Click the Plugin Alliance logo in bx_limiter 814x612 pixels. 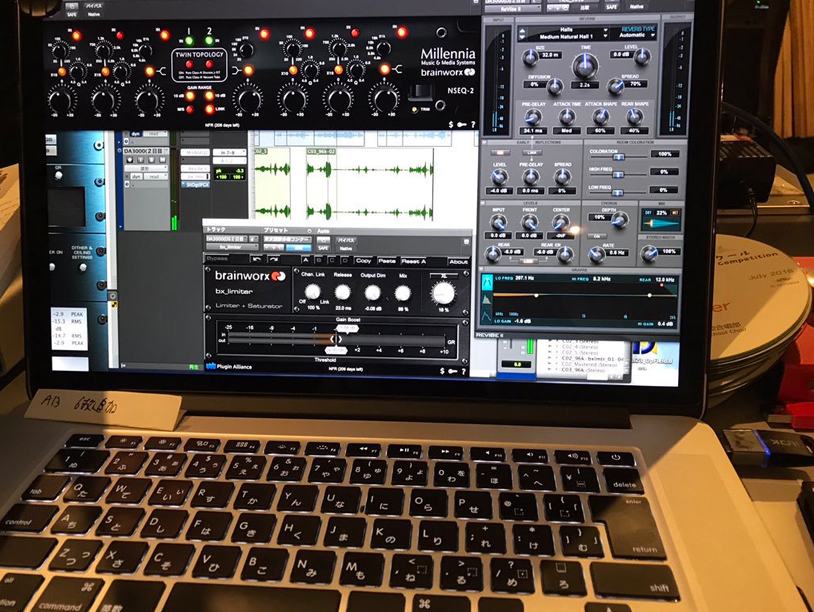point(229,366)
